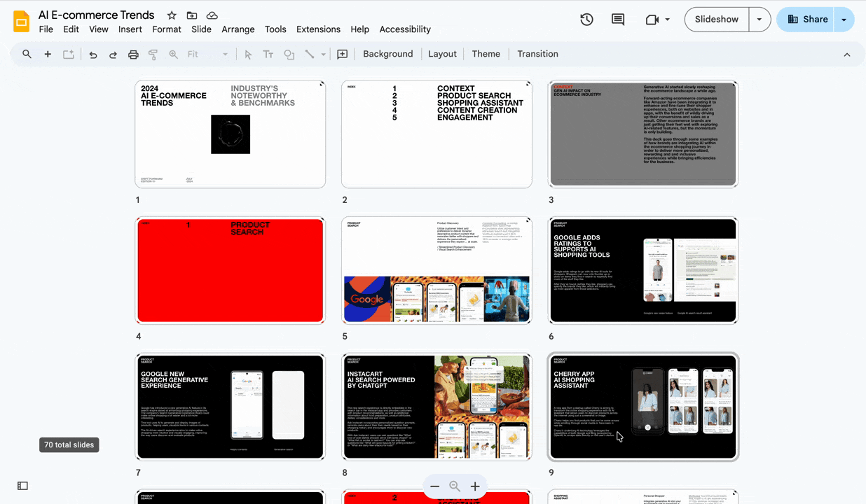Add a new slide with plus icon
The height and width of the screenshot is (504, 866).
[x=48, y=54]
